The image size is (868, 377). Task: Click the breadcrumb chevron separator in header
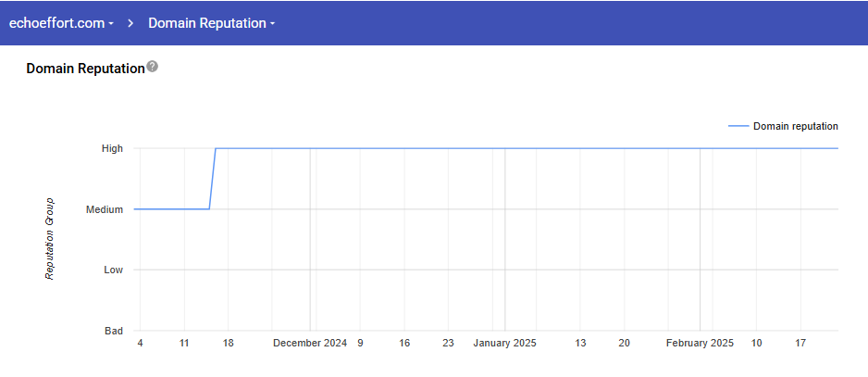pyautogui.click(x=130, y=22)
